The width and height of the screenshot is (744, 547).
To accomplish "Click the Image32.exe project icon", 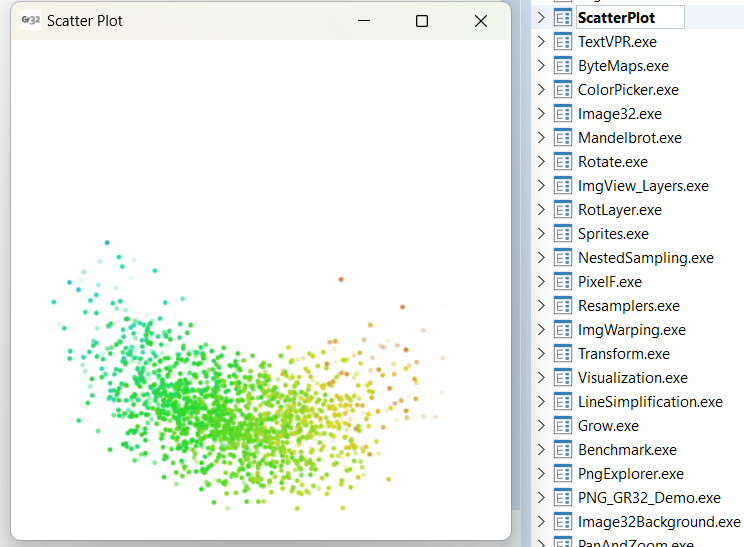I will 563,114.
